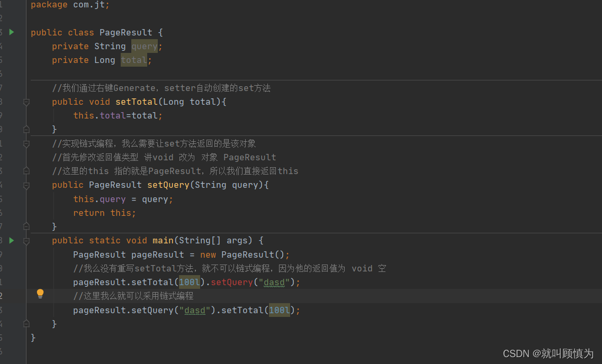Collapse the main method body
This screenshot has height=364, width=602.
pos(26,240)
